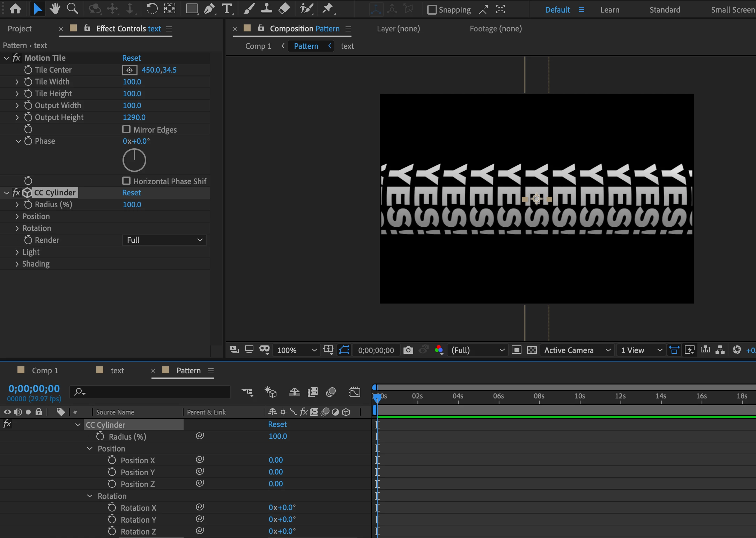The height and width of the screenshot is (538, 756).
Task: Switch to the Comp 1 timeline tab
Action: click(45, 371)
